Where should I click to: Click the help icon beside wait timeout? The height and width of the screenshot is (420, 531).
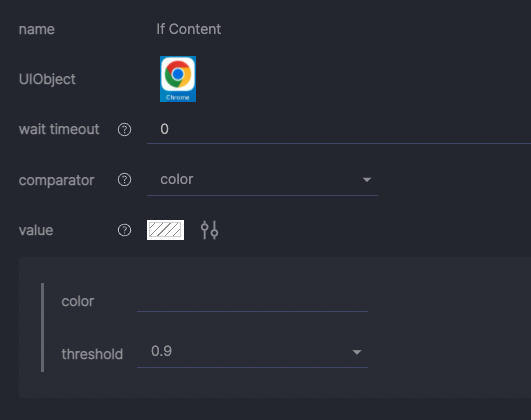[x=124, y=129]
